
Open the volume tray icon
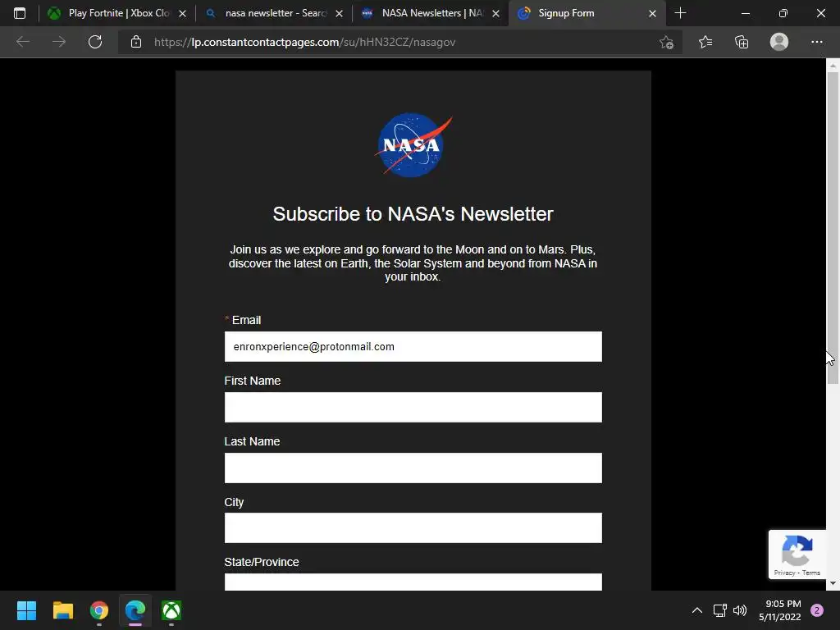pos(740,610)
